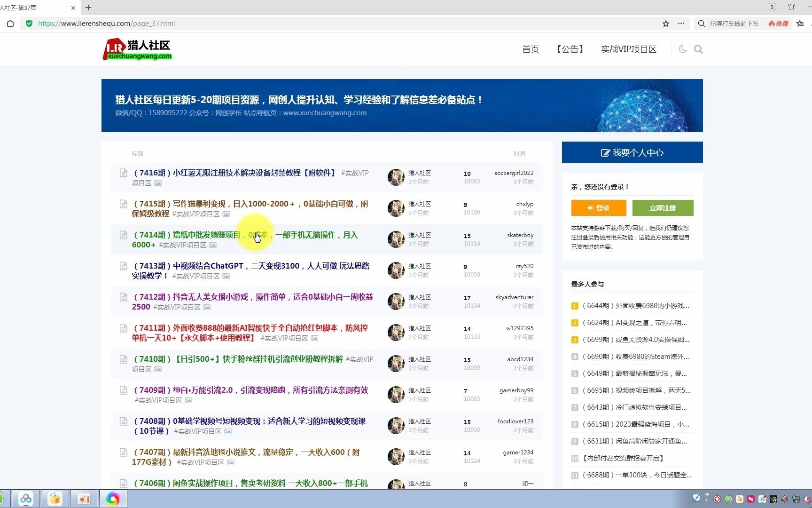Open post 7412期 抖音无人美女播小游戏
The width and height of the screenshot is (812, 508).
click(x=252, y=302)
